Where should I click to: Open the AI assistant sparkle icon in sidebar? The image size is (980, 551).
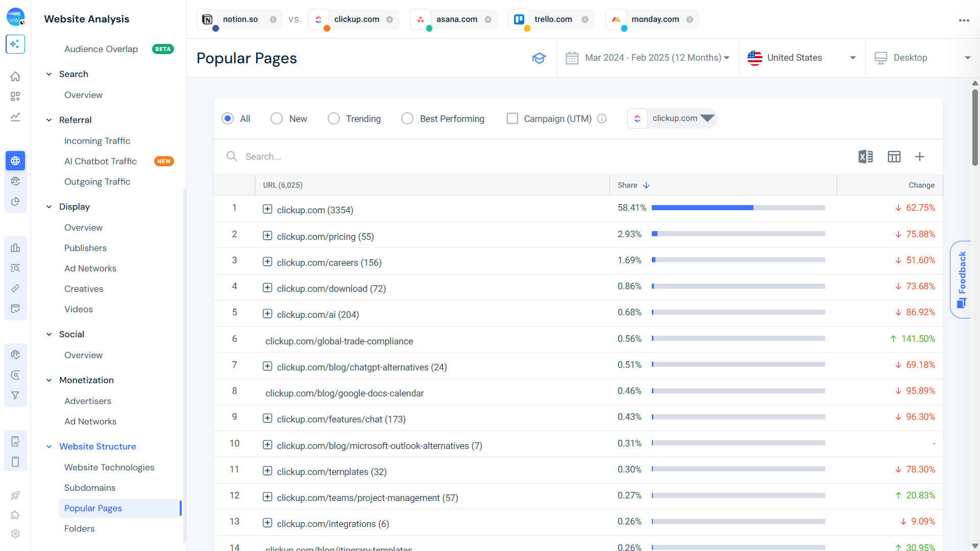click(15, 44)
